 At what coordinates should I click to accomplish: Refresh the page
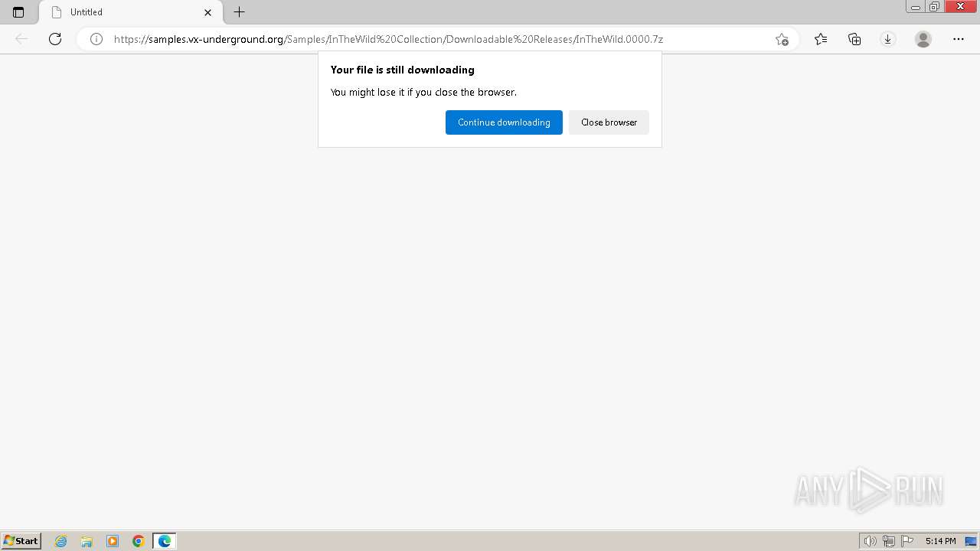click(x=55, y=39)
